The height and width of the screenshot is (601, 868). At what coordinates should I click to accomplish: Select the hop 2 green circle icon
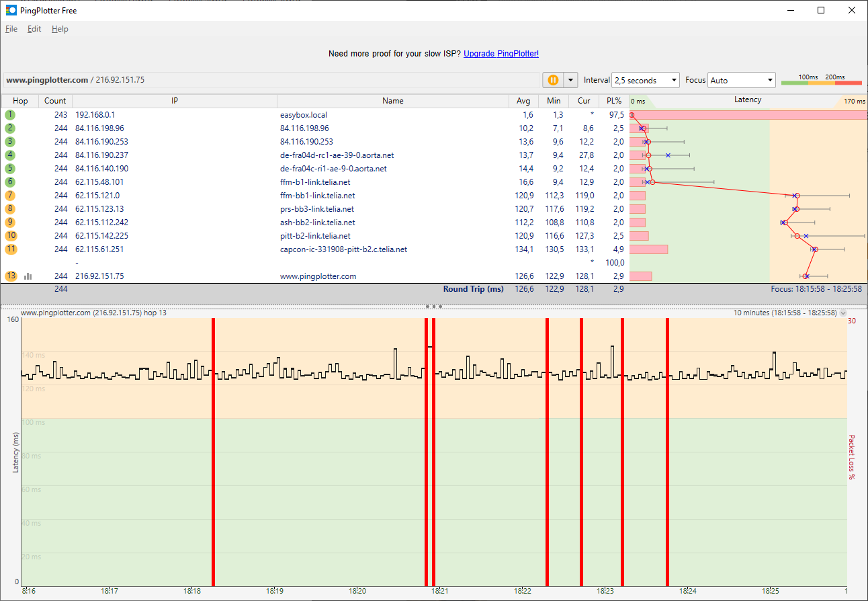pyautogui.click(x=10, y=128)
